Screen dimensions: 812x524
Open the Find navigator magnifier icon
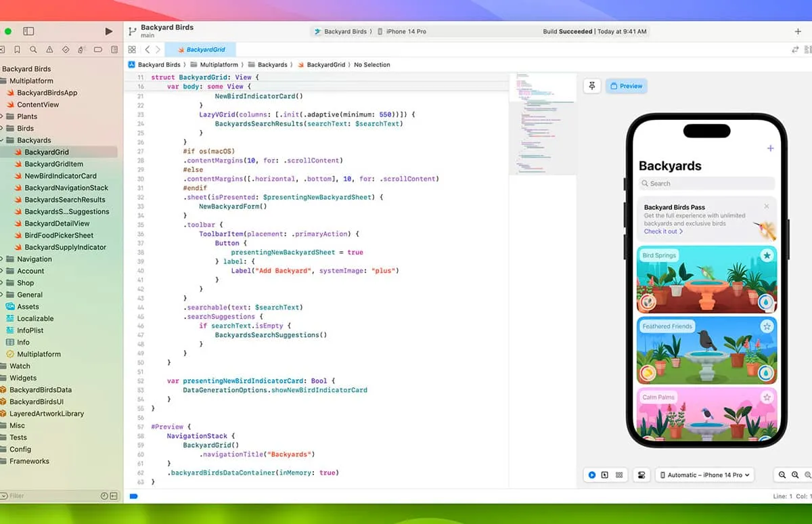tap(33, 49)
